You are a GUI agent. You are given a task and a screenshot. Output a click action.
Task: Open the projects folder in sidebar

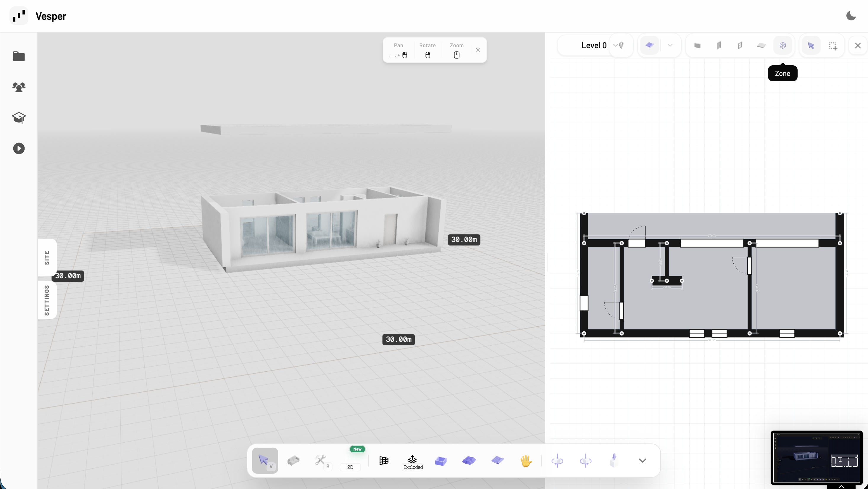[x=19, y=56]
